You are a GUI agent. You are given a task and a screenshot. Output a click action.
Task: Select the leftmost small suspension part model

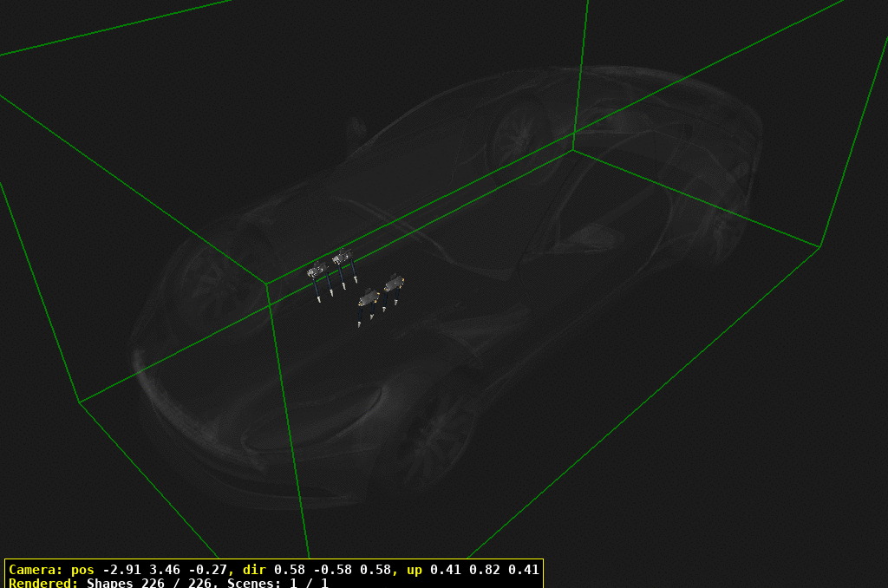pyautogui.click(x=319, y=271)
